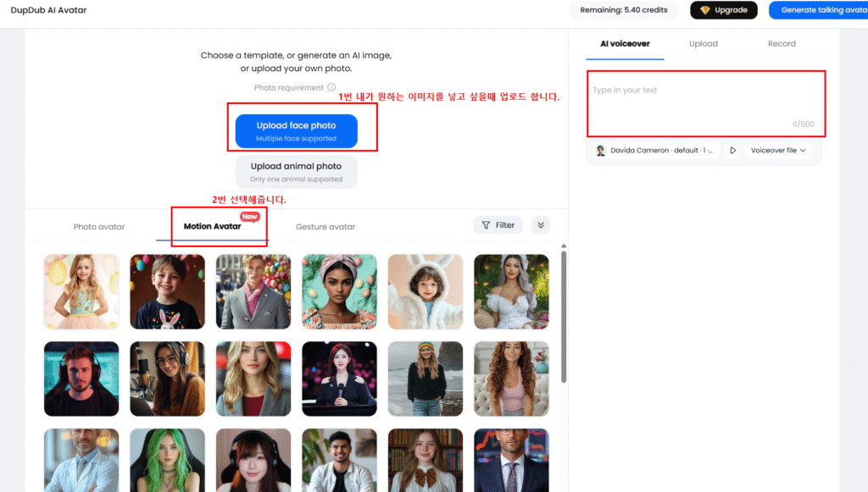Click the Type in your text field
868x492 pixels.
[x=706, y=103]
